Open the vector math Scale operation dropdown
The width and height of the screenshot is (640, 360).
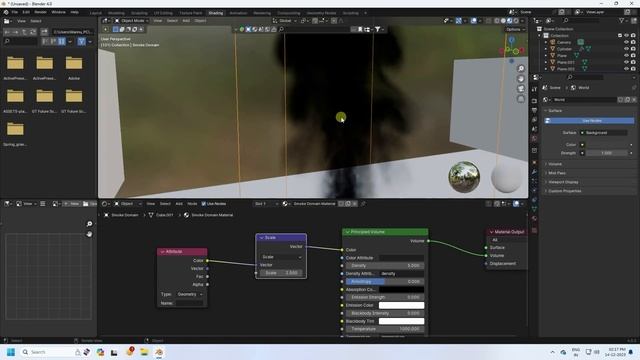pos(281,257)
